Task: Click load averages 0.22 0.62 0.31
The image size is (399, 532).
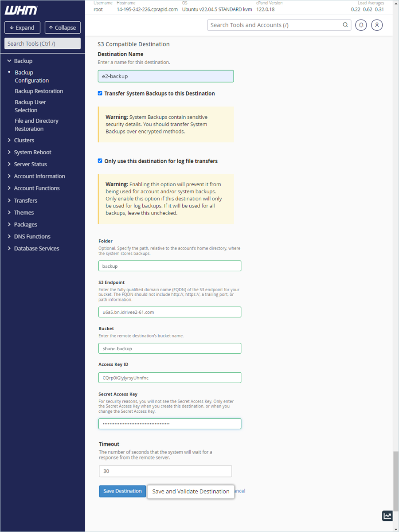Action: click(x=368, y=9)
